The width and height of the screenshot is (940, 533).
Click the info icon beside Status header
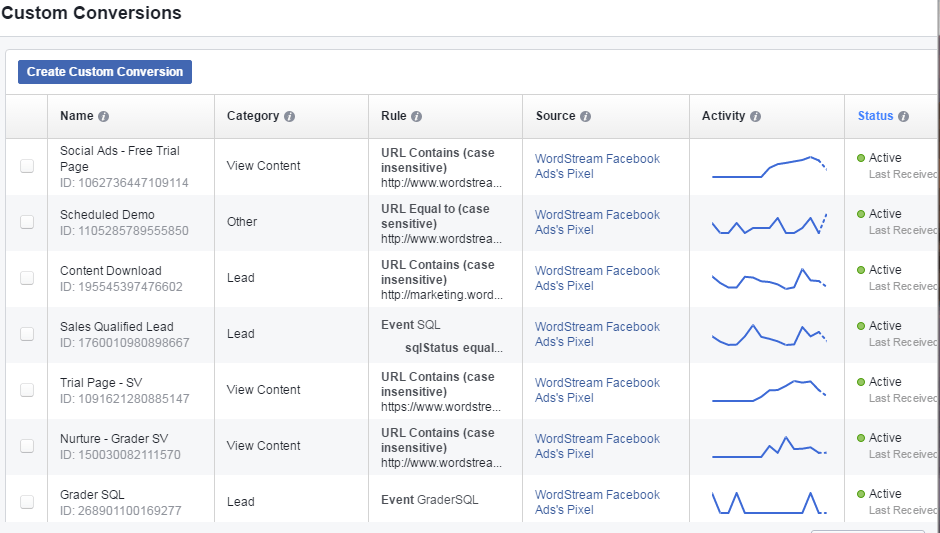tap(903, 116)
